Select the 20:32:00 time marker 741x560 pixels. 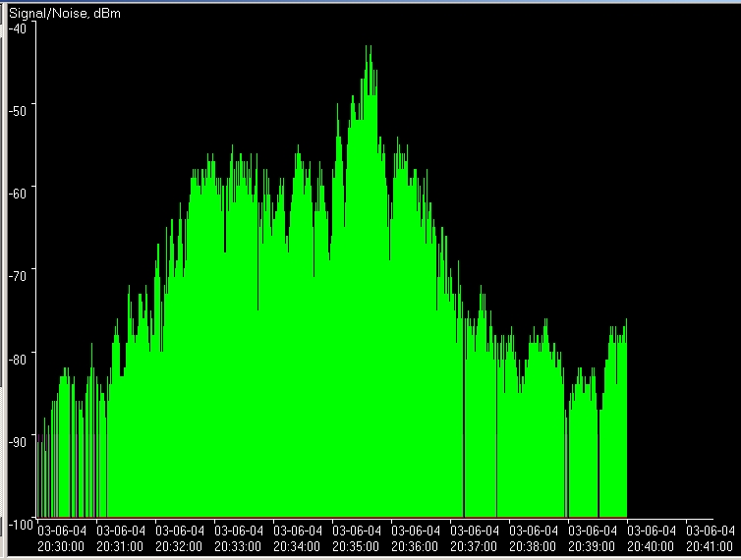pos(180,539)
